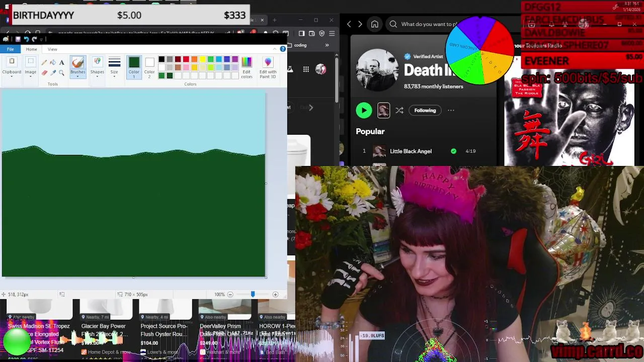This screenshot has height=362, width=644.
Task: Play the track Little Black Angel
Action: pos(410,151)
